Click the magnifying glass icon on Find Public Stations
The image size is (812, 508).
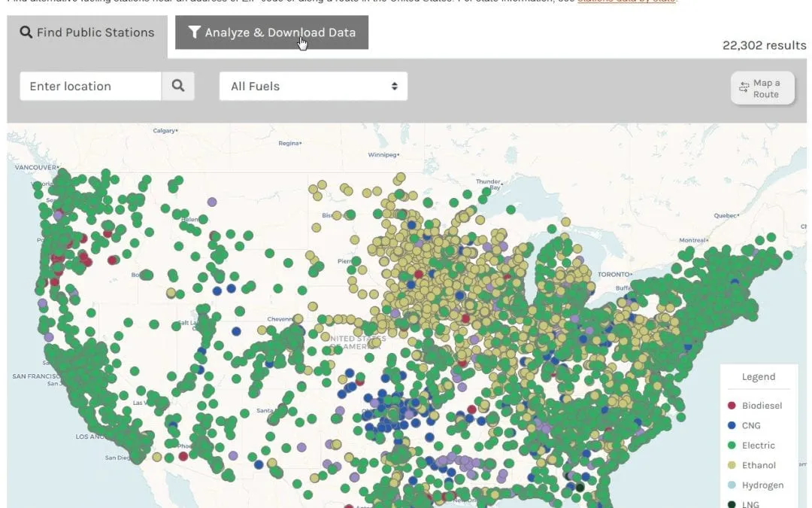[x=26, y=32]
